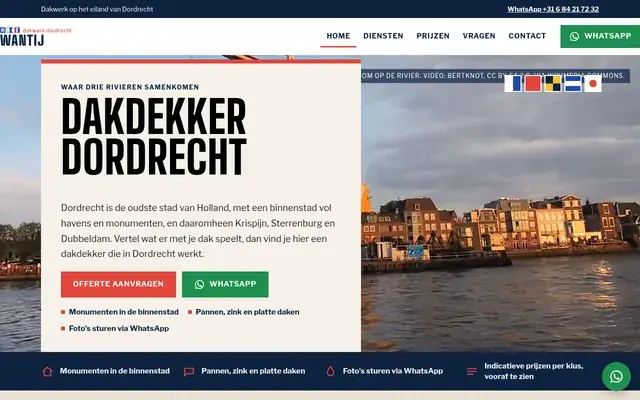
Task: Click the blue white blue striped flag
Action: coord(573,84)
